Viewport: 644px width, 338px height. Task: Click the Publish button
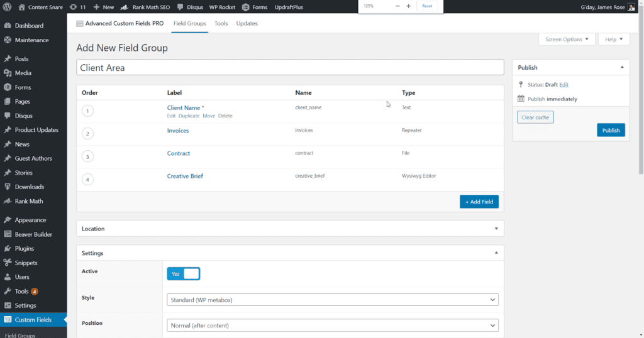611,130
